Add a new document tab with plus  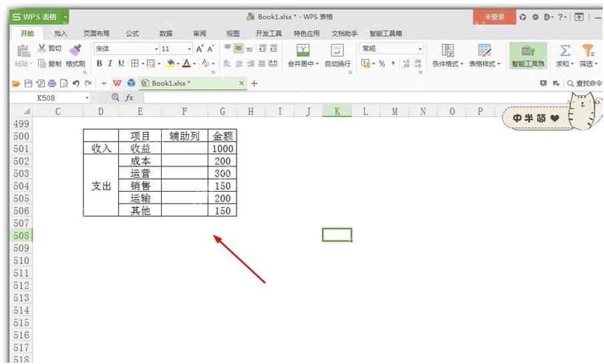254,83
